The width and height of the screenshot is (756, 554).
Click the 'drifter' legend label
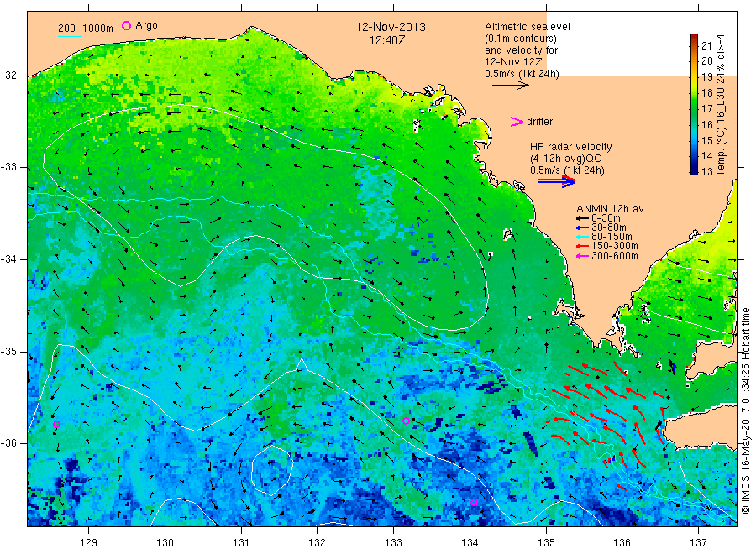point(539,122)
